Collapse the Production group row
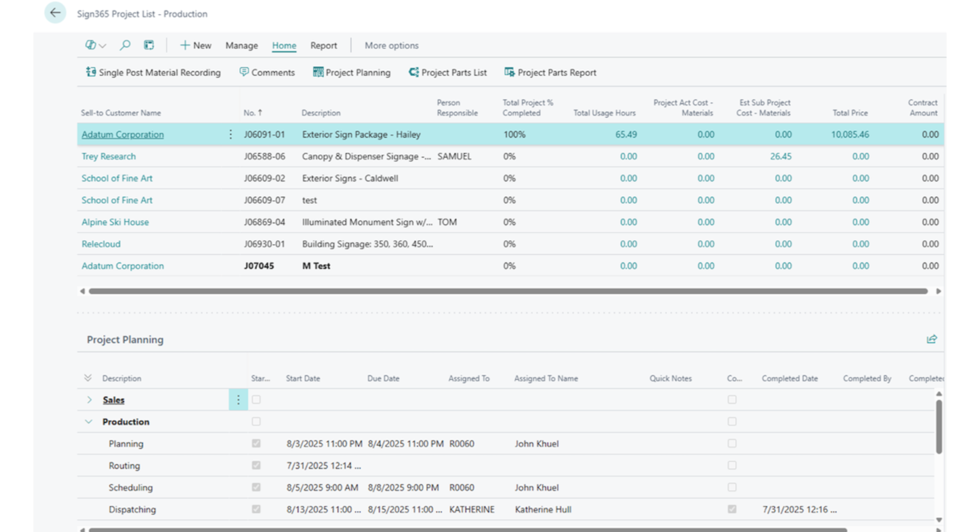Image resolution: width=980 pixels, height=532 pixels. pos(89,421)
